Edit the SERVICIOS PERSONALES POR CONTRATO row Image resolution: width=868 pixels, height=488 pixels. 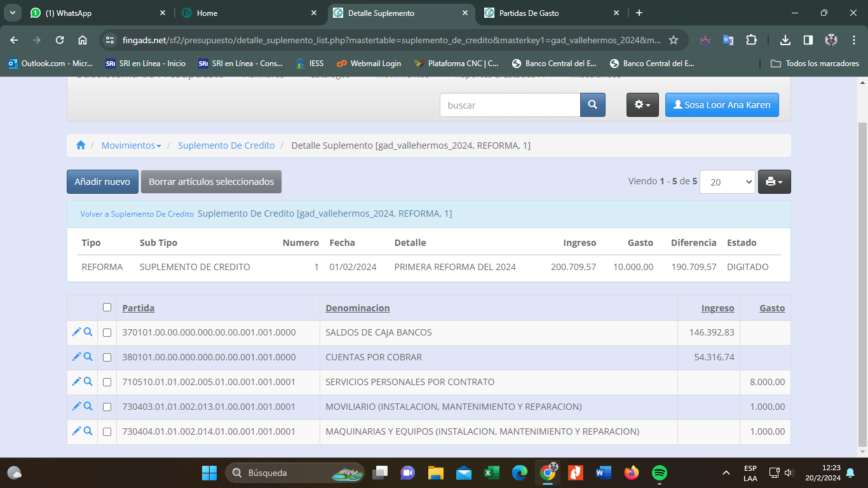(x=76, y=381)
